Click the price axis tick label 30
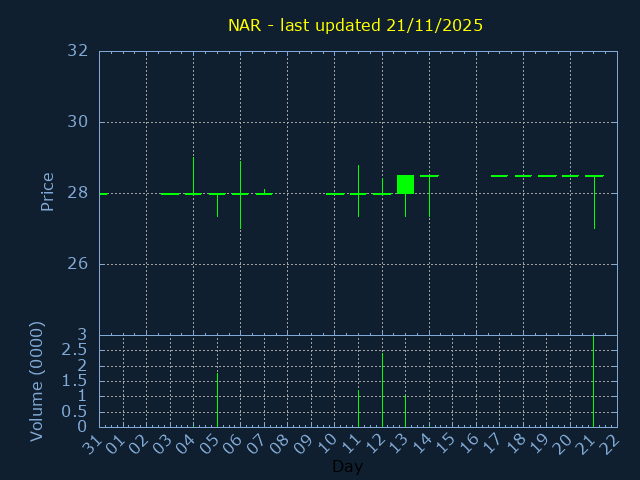640x480 pixels. pos(78,122)
